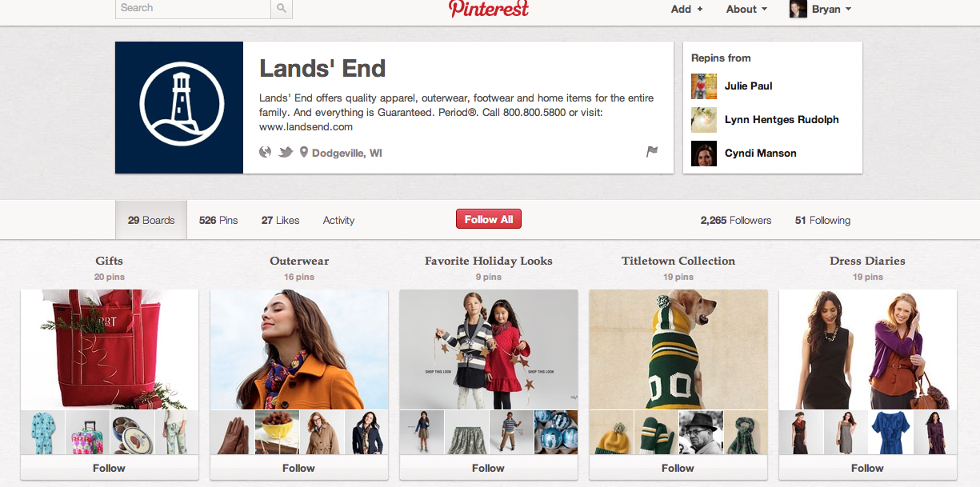Click Julie Paul's avatar thumbnail

704,86
